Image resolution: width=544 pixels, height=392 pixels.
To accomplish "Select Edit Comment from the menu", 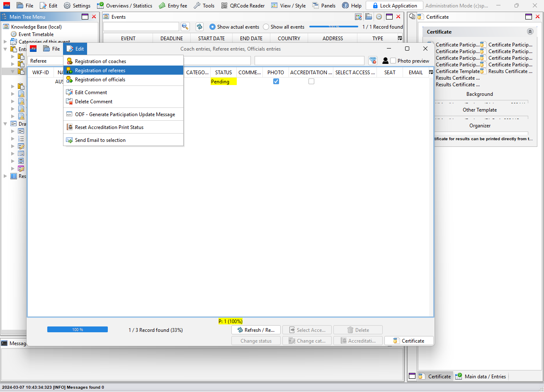I will click(x=124, y=93).
